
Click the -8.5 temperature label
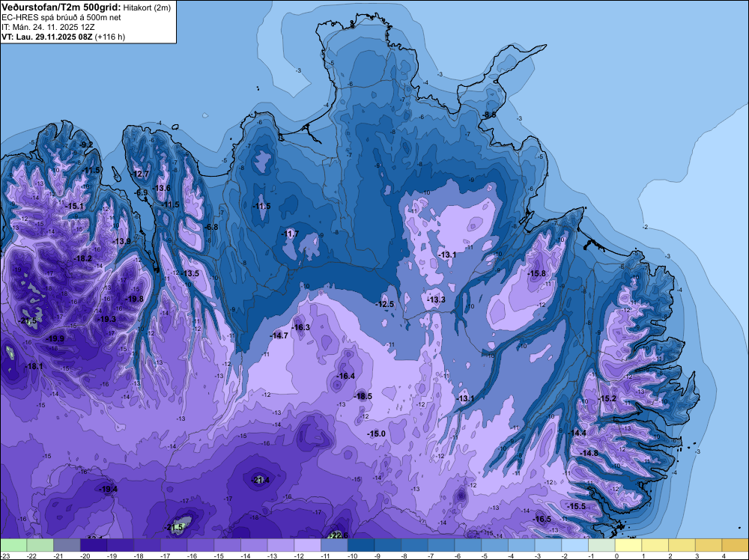[489, 115]
